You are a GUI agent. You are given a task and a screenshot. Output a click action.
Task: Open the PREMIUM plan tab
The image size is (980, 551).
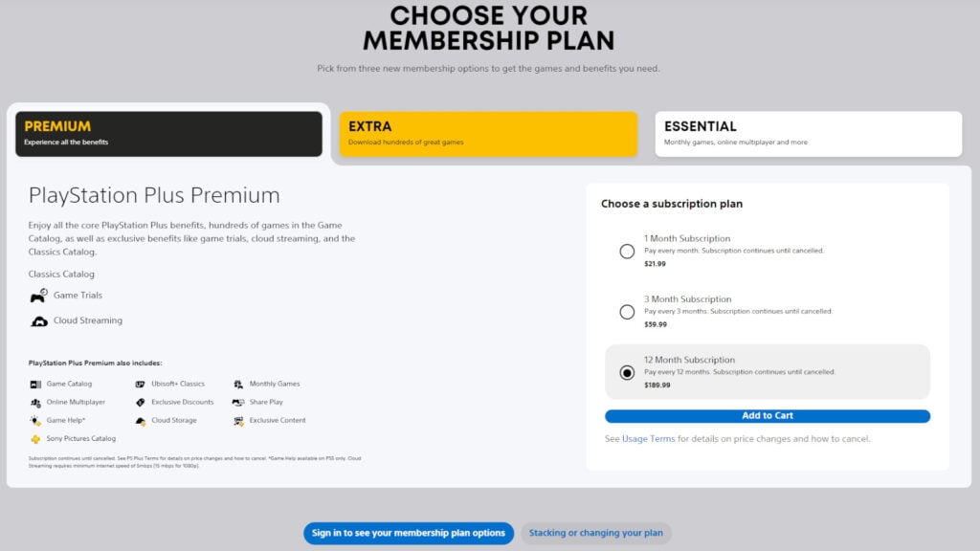coord(168,134)
